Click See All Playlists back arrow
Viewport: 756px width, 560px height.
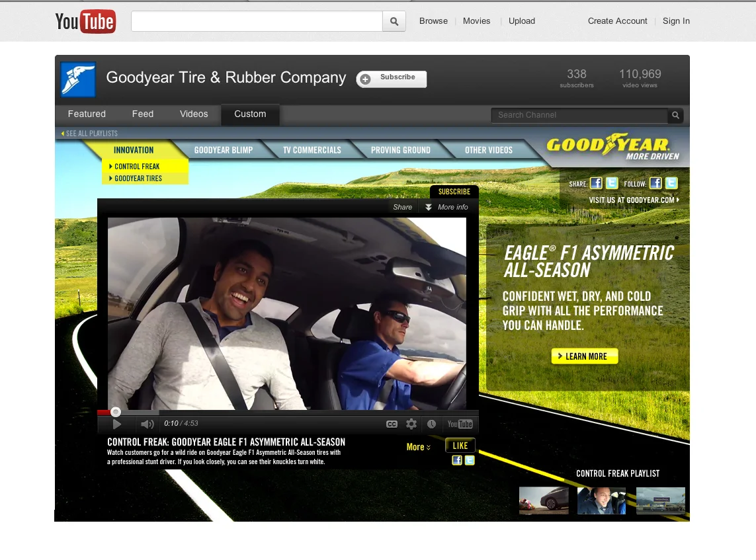(x=89, y=134)
